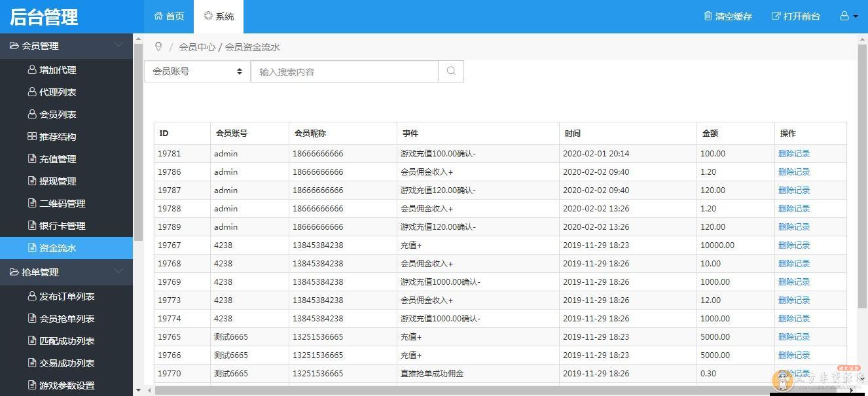Click the document icon beside 提现管理

(x=33, y=181)
